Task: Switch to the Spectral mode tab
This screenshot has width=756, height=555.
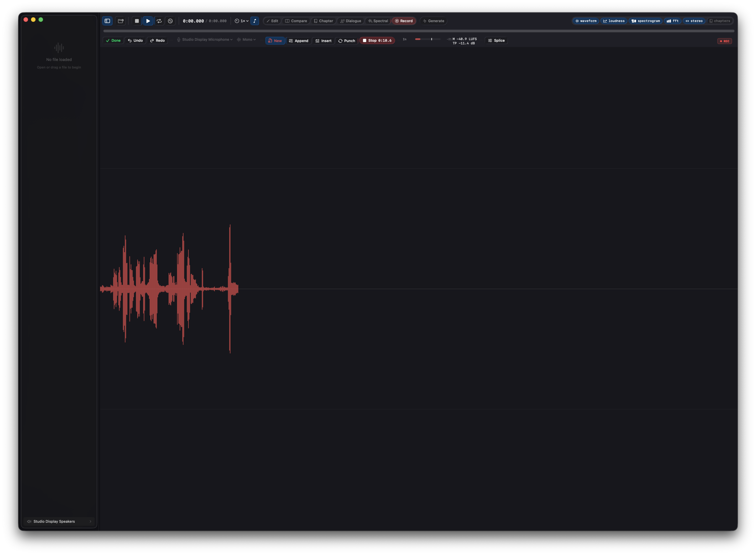Action: (x=378, y=21)
